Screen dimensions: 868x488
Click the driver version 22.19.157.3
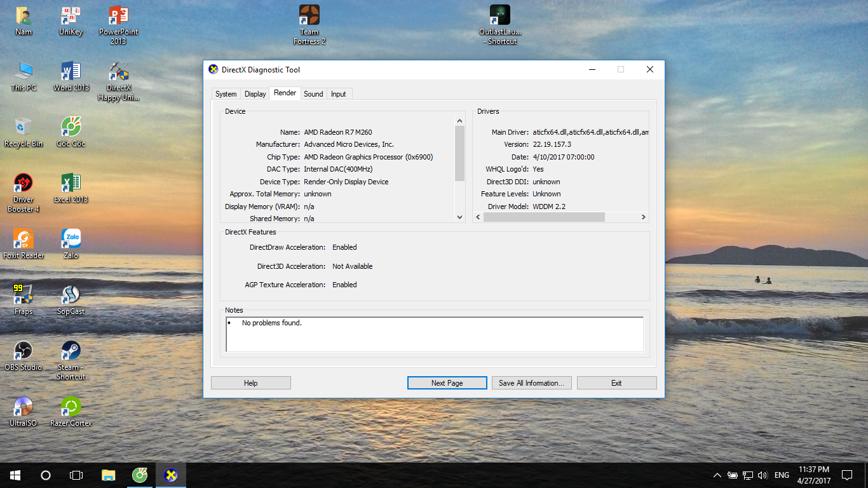[x=552, y=144]
